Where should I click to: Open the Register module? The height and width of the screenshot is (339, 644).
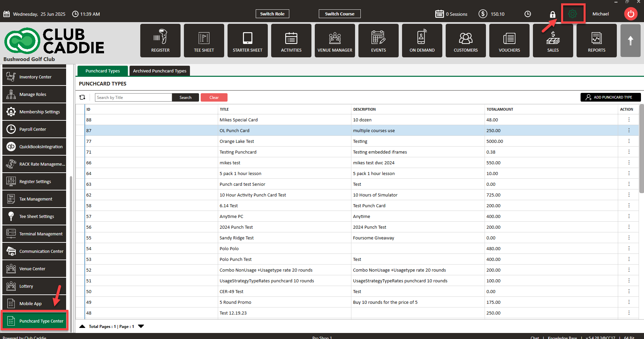tap(160, 41)
